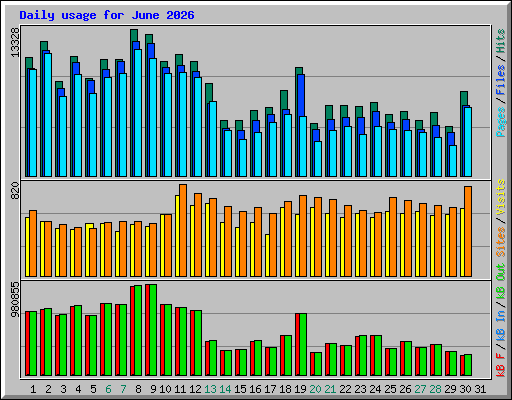512x400 pixels.
Task: Click the y-axis value 980855
Action: (15, 300)
